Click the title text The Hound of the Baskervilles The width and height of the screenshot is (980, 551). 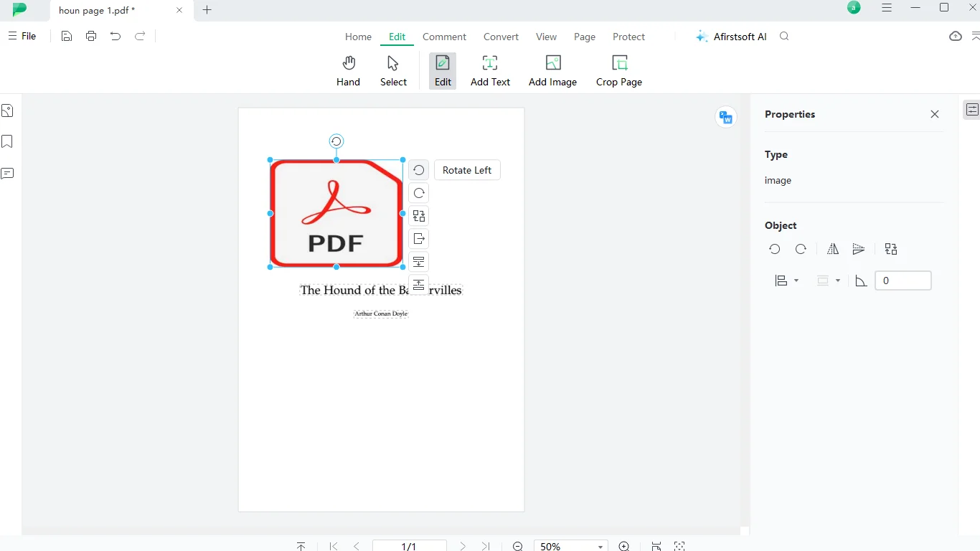[x=381, y=290]
